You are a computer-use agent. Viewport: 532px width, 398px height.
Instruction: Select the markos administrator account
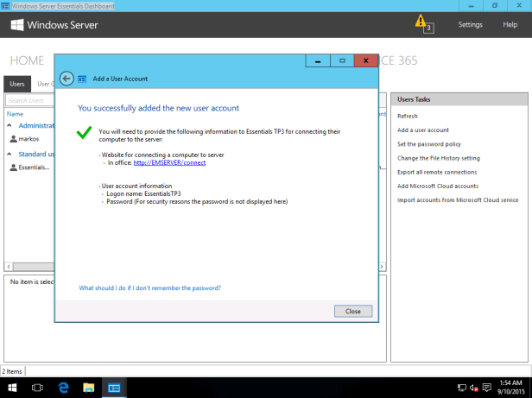tap(28, 138)
